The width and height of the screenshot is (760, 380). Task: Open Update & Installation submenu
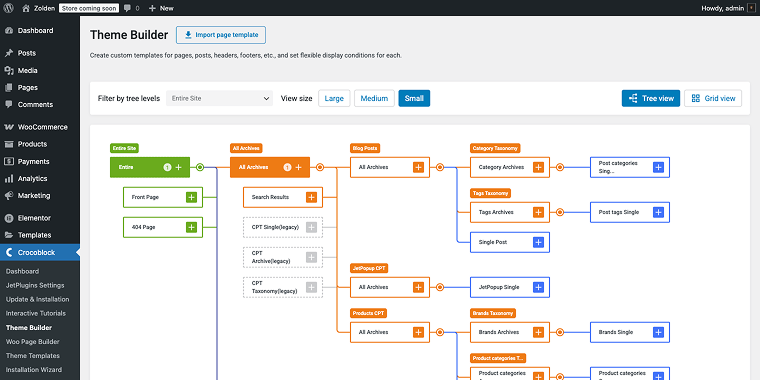coord(37,300)
